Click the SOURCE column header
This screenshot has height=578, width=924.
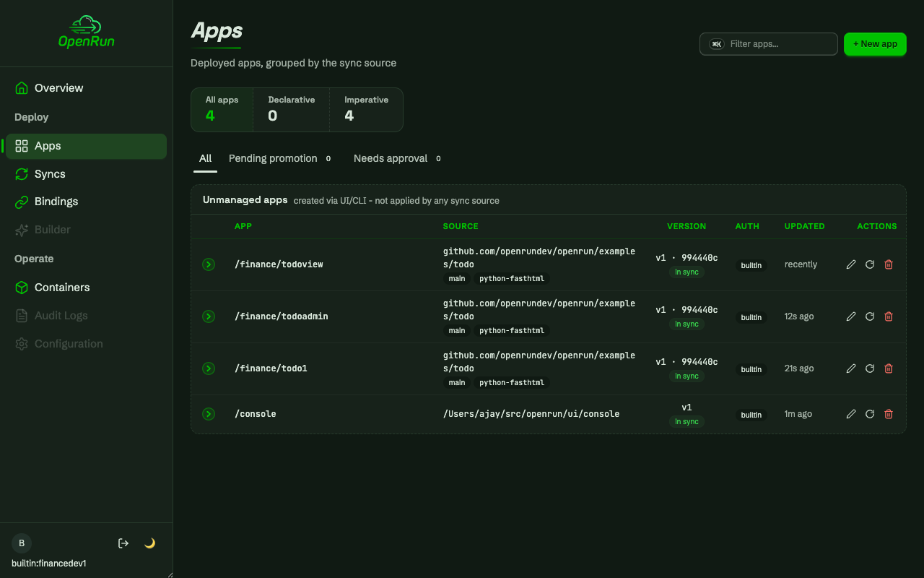[x=461, y=226]
